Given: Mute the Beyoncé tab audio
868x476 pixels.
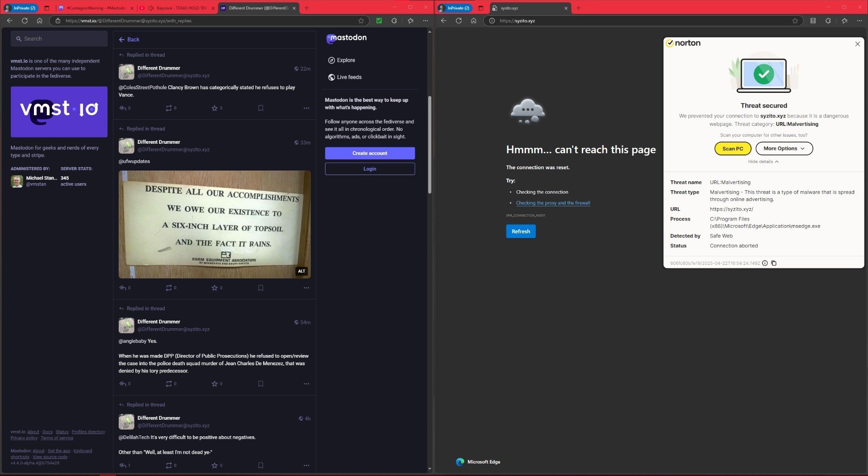Looking at the screenshot, I should coord(150,8).
